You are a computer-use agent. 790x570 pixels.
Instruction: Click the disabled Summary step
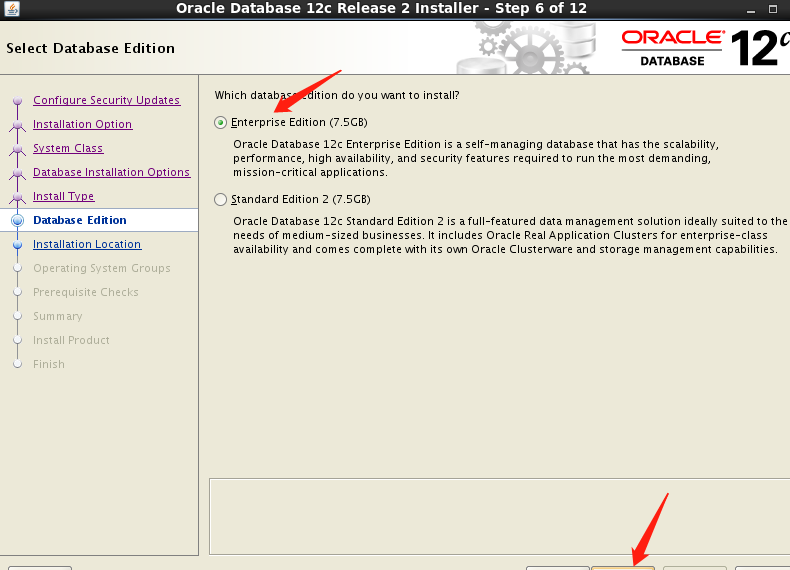[x=57, y=316]
